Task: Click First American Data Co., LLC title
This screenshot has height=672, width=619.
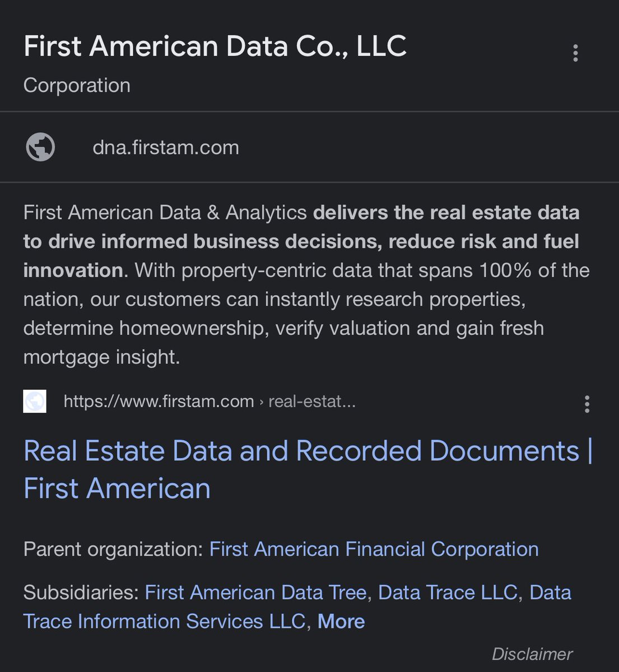Action: tap(215, 46)
